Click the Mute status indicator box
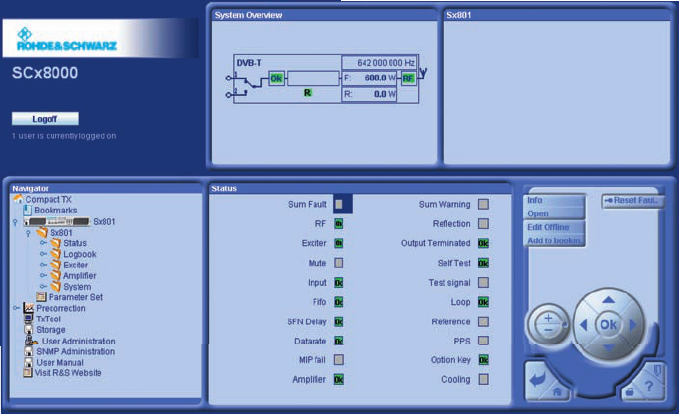 [339, 263]
